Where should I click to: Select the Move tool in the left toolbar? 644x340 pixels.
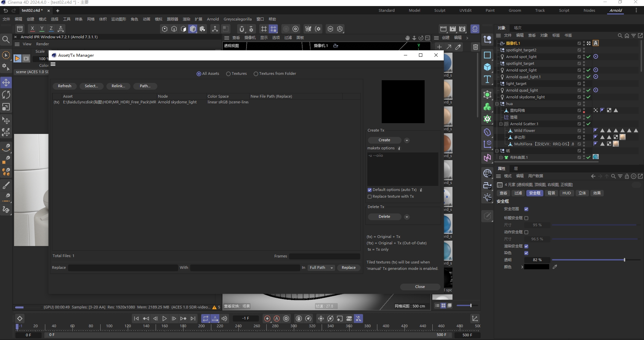(x=6, y=82)
